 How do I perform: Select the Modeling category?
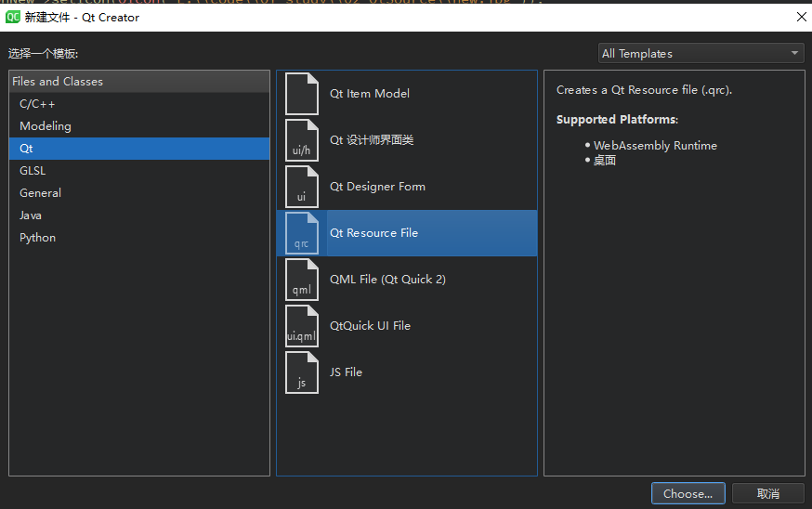pyautogui.click(x=46, y=126)
